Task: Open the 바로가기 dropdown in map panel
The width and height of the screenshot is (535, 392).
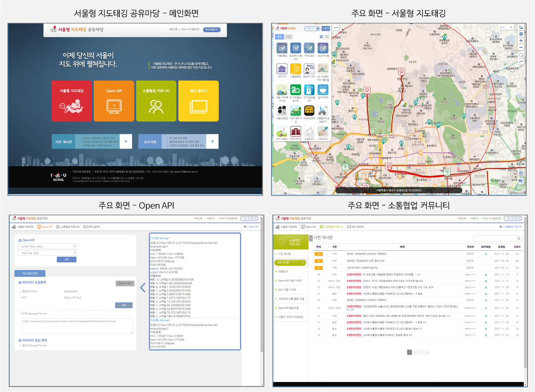Action: coord(312,29)
